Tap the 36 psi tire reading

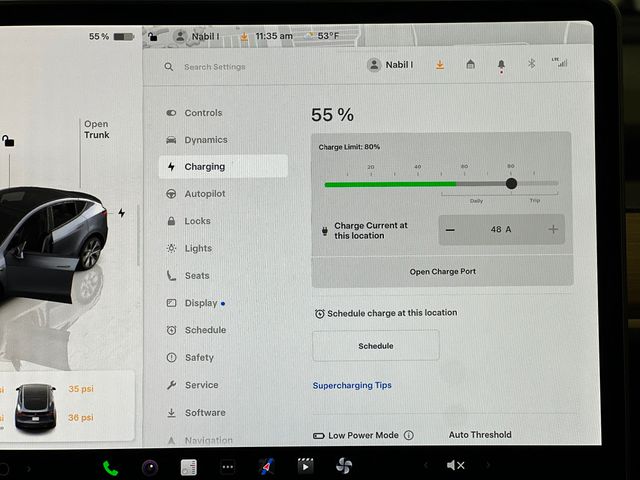coord(81,417)
